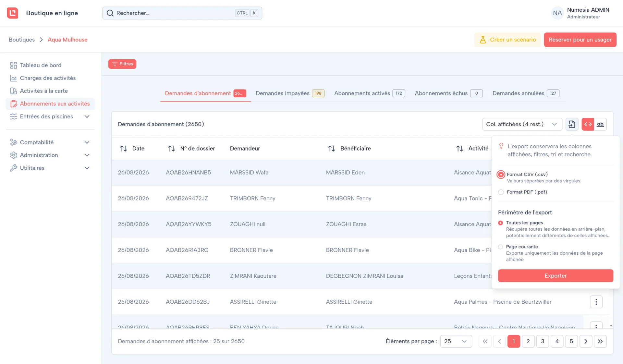Open Tableau de bord menu item
623x364 pixels.
pos(50,65)
